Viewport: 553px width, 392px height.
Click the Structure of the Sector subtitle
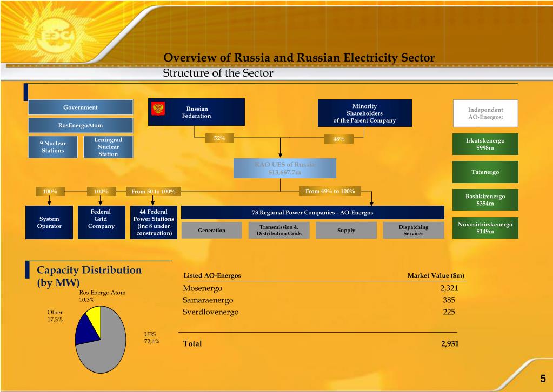pos(218,73)
